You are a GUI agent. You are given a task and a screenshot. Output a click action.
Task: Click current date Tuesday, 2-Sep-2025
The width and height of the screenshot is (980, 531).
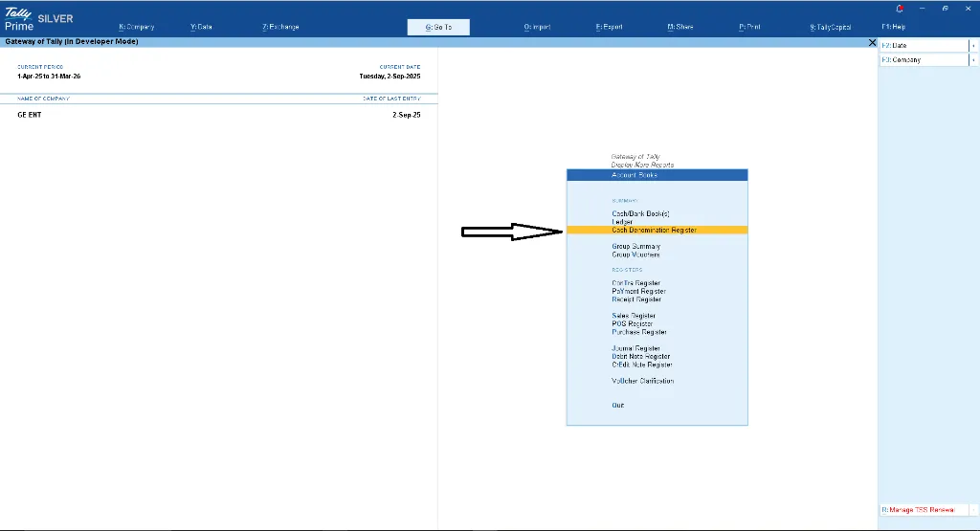pyautogui.click(x=390, y=77)
